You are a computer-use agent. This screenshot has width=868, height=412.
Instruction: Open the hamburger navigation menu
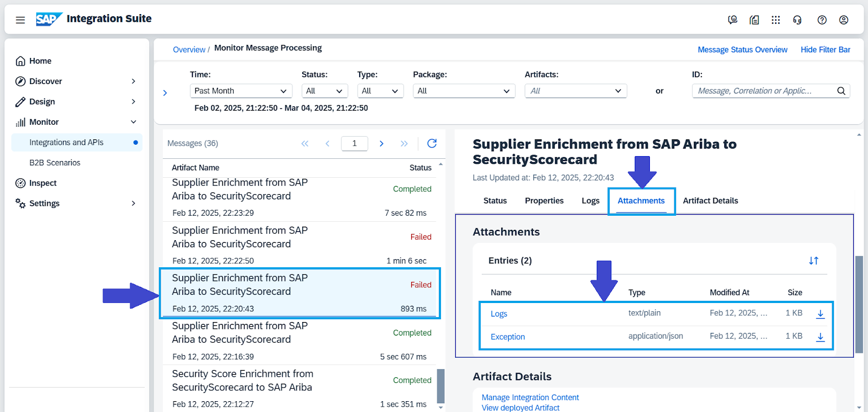click(x=20, y=20)
